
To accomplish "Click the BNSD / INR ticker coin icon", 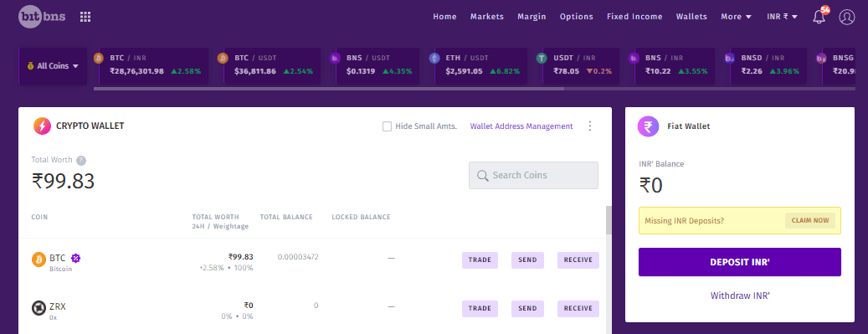I will pos(730,58).
